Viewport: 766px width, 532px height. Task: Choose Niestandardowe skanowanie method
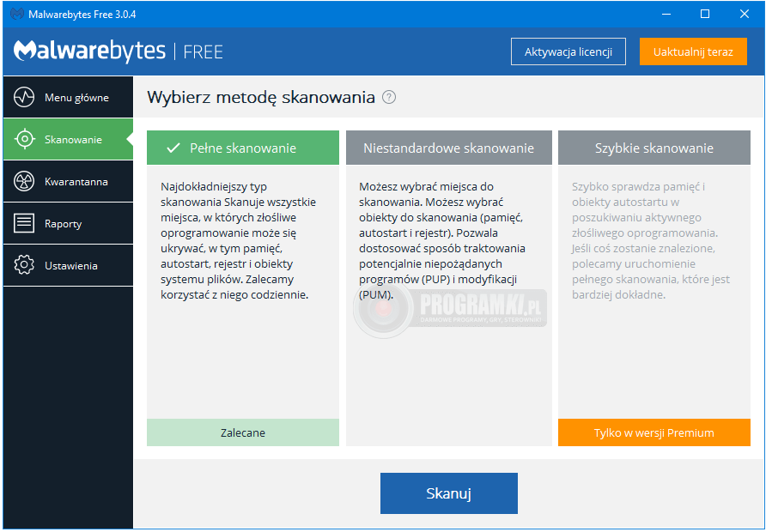449,148
